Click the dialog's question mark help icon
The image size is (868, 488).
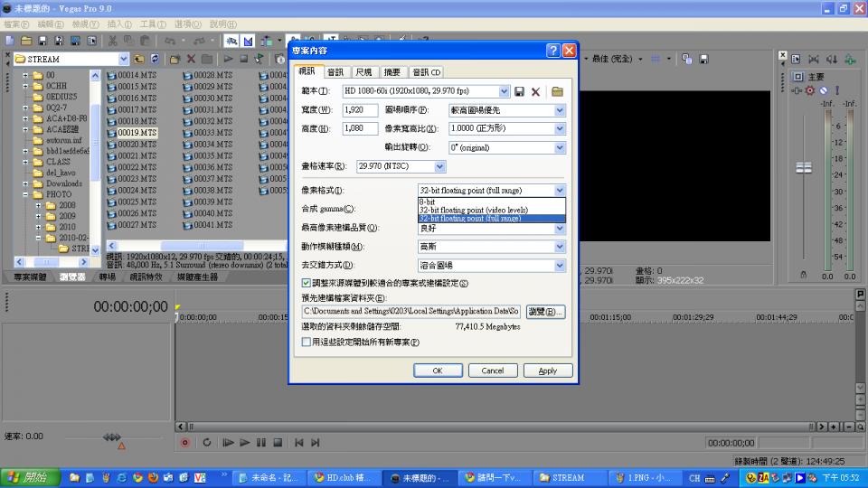click(x=552, y=51)
